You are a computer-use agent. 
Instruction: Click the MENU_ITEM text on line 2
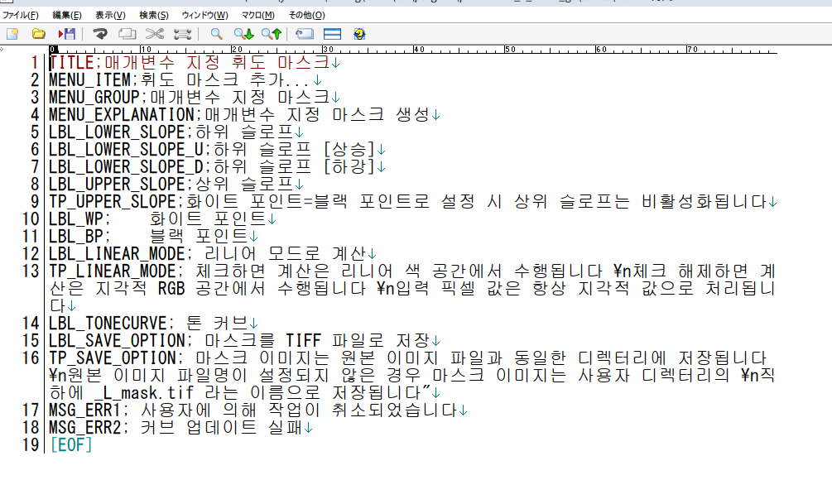coord(89,80)
